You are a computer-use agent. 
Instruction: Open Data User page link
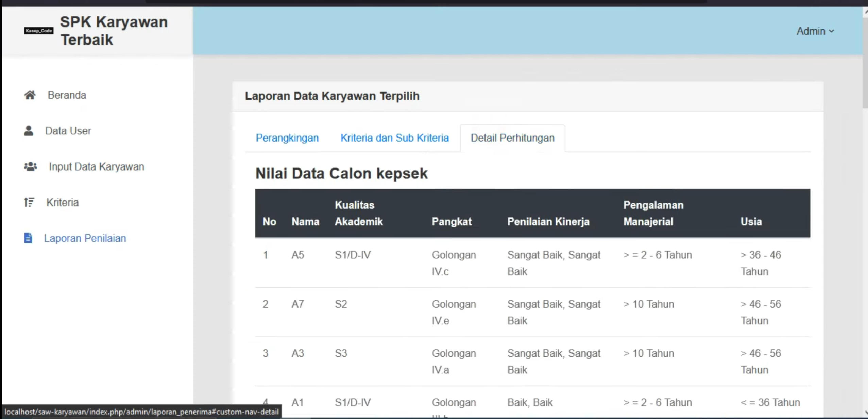pyautogui.click(x=68, y=131)
